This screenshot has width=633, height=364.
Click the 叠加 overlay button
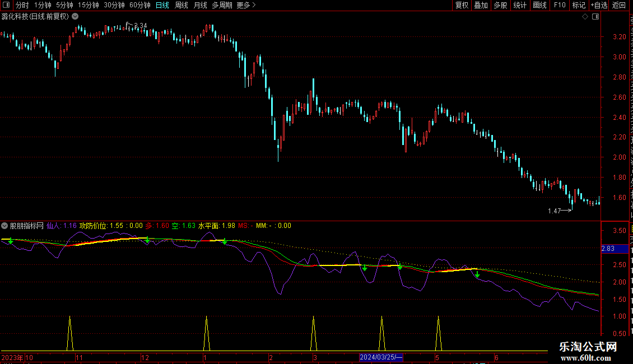coord(481,5)
